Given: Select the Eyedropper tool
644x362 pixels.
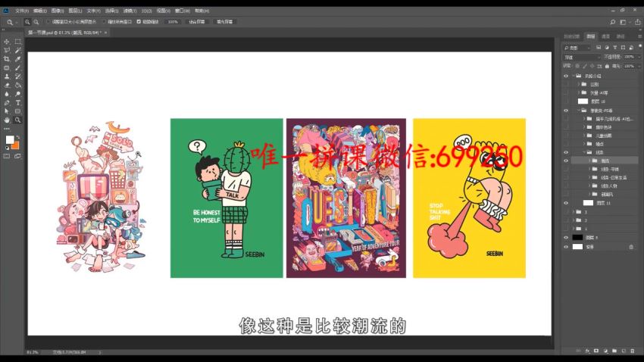Looking at the screenshot, I should coord(17,59).
